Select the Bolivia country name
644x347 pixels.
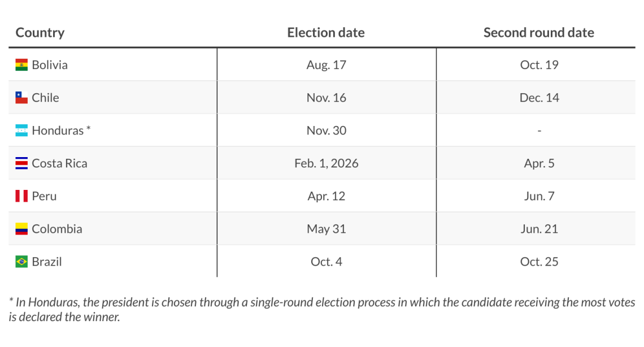point(50,65)
